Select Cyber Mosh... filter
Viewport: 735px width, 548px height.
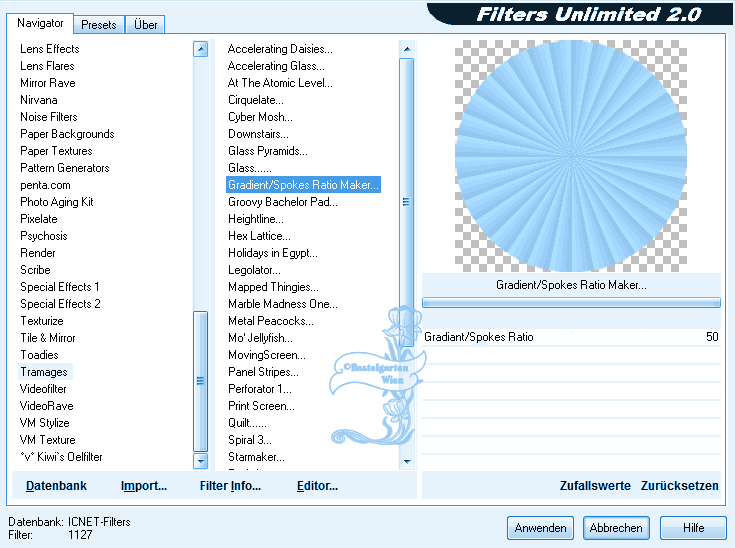coord(260,117)
